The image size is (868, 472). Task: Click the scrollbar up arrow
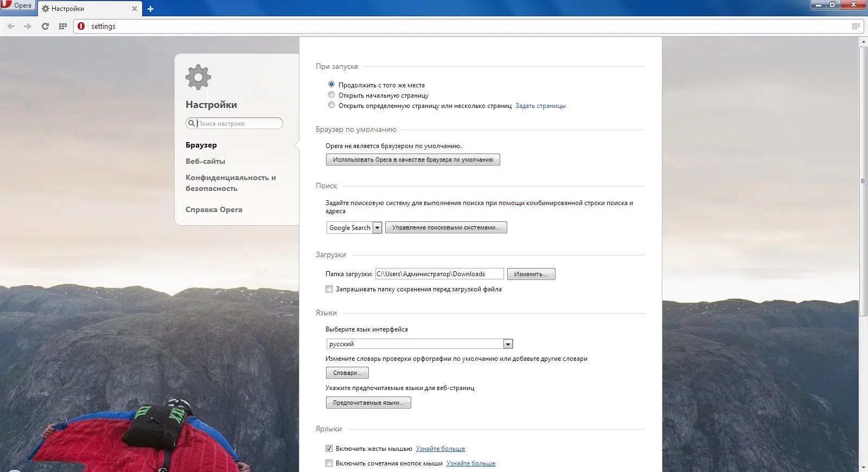[863, 42]
